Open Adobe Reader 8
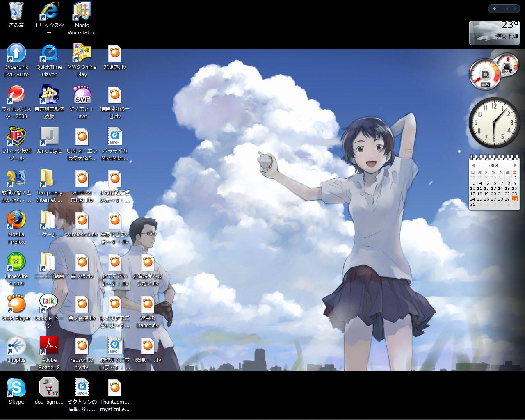 [49, 353]
